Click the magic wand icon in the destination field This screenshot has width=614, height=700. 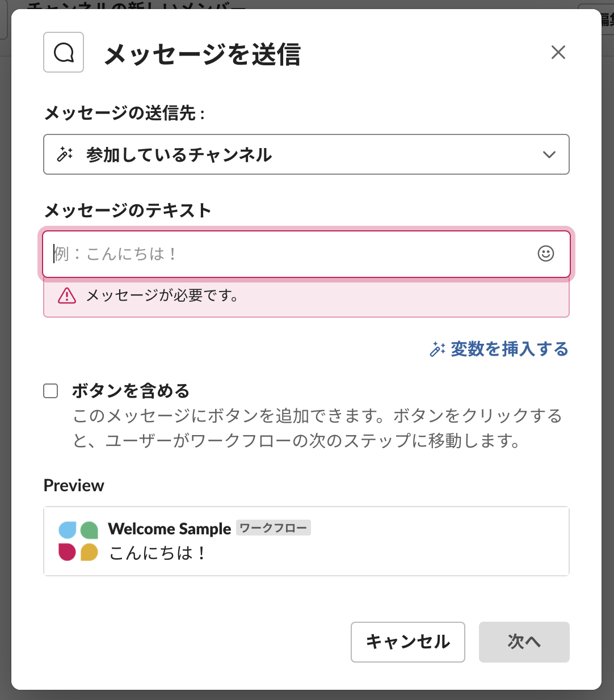(x=65, y=154)
